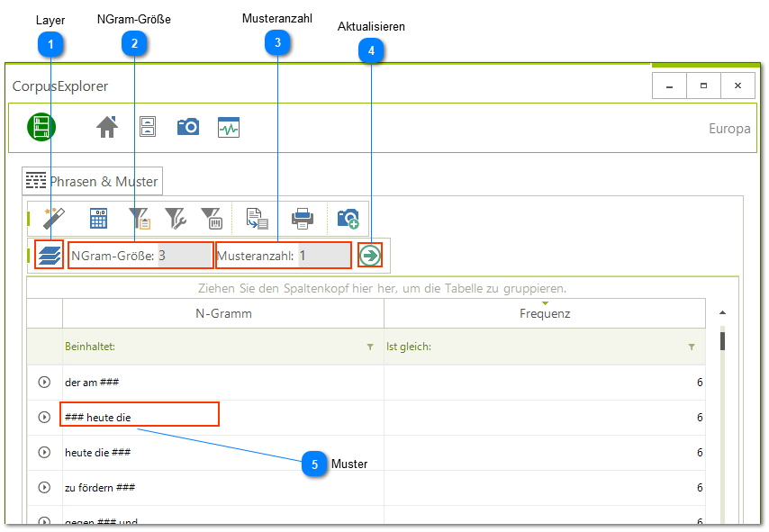Image resolution: width=769 pixels, height=532 pixels.
Task: Expand the row 'heute die ###'
Action: (x=44, y=452)
